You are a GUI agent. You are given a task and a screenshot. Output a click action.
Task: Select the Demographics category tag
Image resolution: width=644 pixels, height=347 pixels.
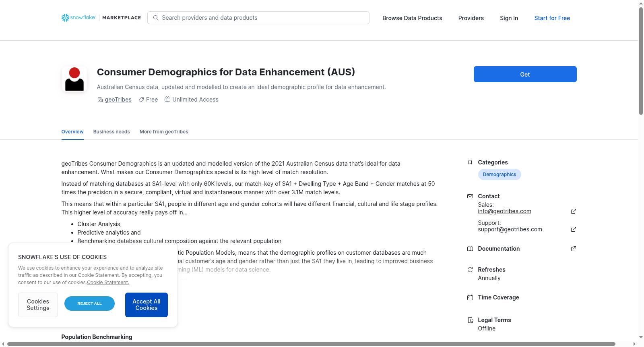(500, 175)
